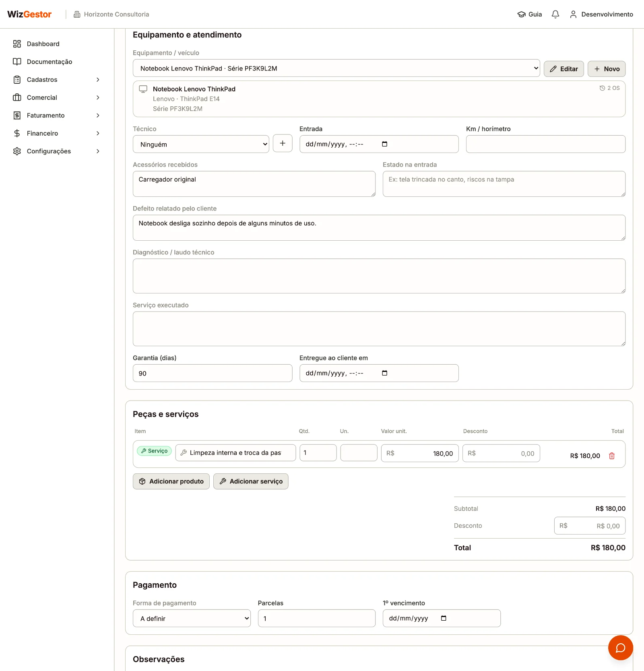
Task: Click the Acessórios recebidos text area
Action: click(254, 184)
